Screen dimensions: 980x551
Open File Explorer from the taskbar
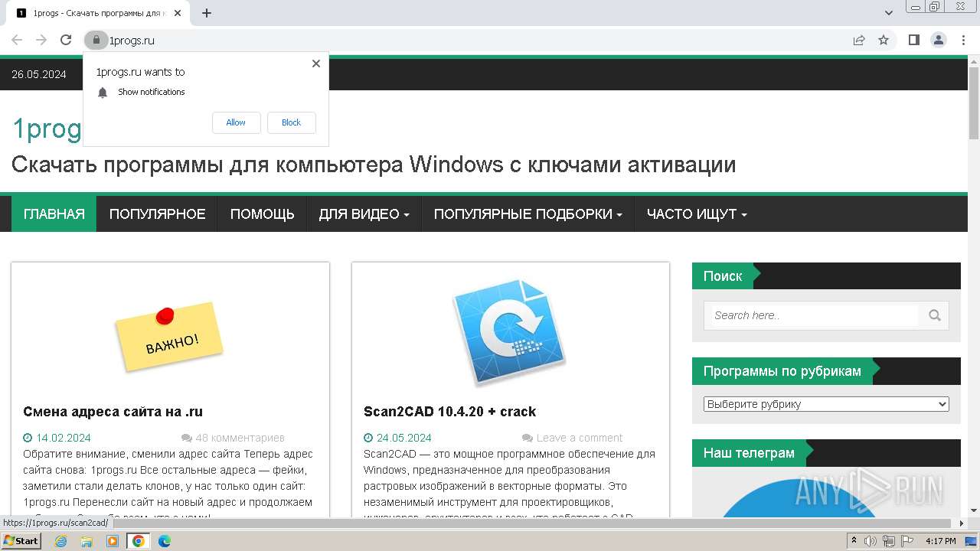tap(87, 541)
